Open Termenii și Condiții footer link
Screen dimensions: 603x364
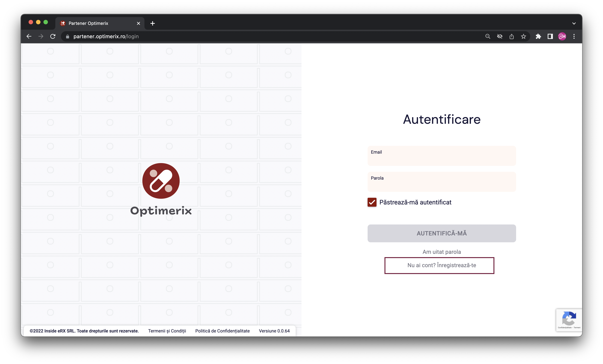[x=167, y=331]
